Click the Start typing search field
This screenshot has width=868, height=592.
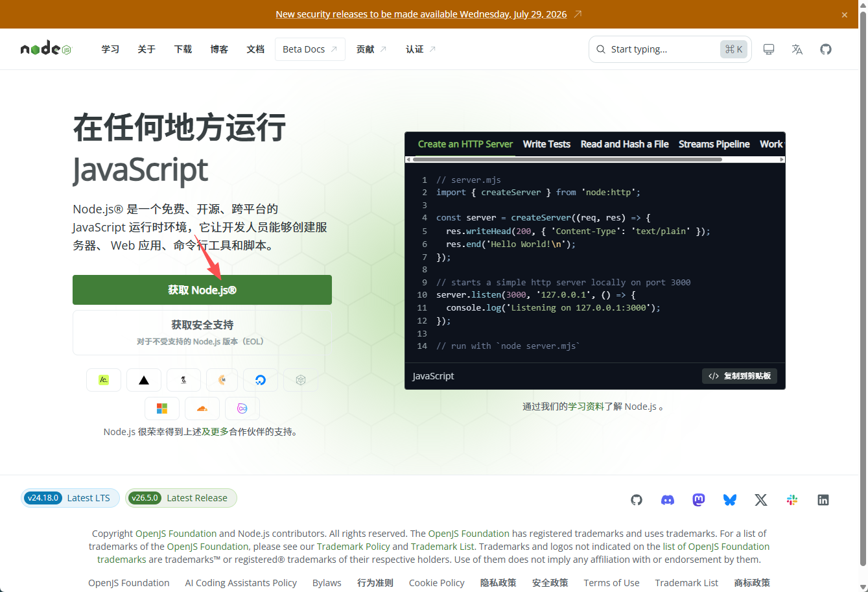tap(670, 49)
